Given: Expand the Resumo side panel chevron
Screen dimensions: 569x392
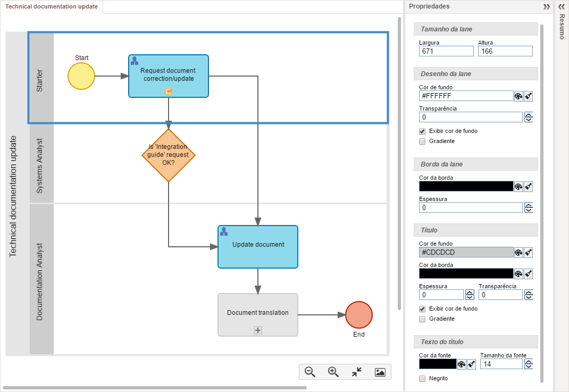Looking at the screenshot, I should tap(562, 6).
